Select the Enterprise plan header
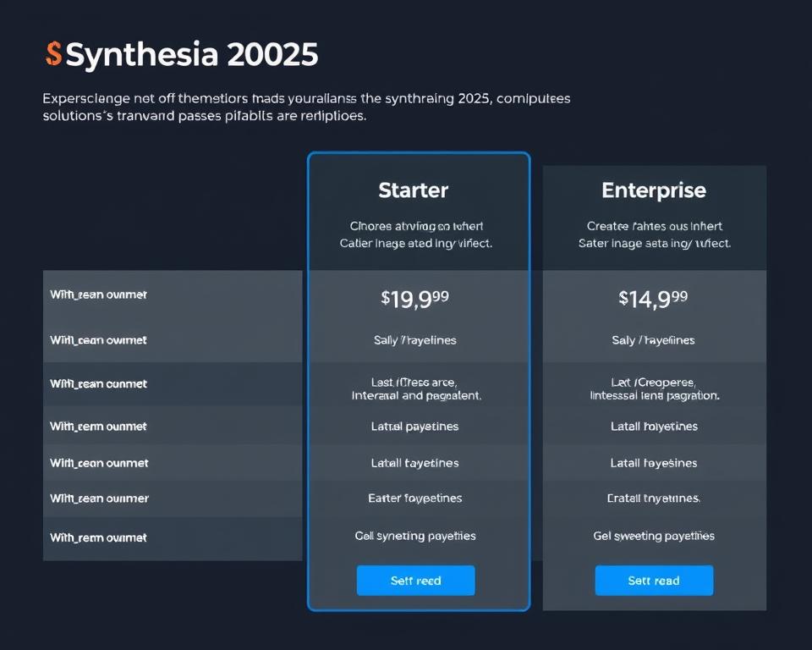This screenshot has width=812, height=650. (653, 190)
